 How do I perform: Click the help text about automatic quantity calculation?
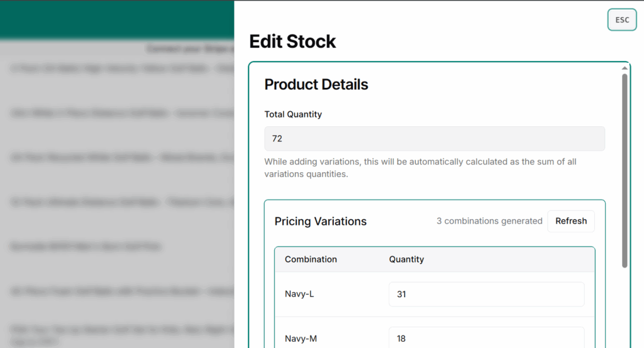[x=420, y=168]
